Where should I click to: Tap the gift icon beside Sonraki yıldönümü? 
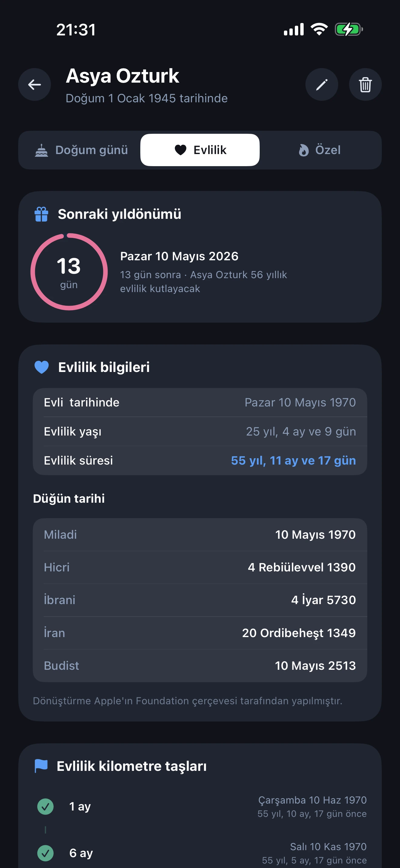coord(42,214)
